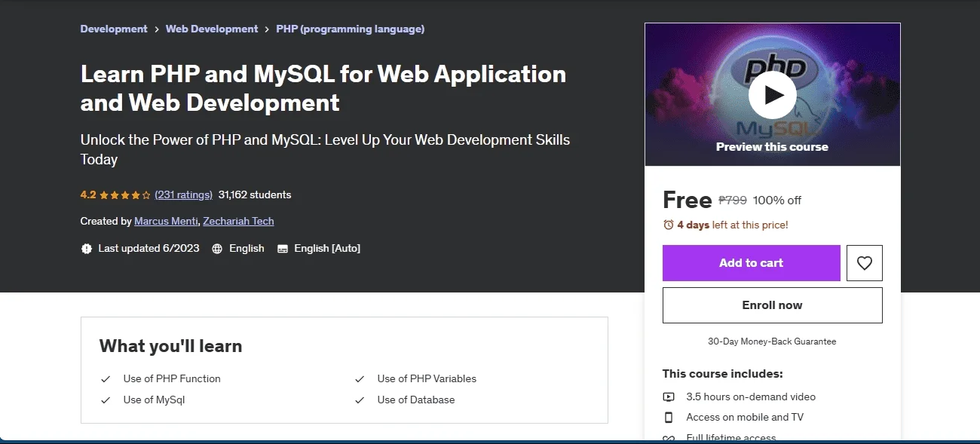The image size is (980, 444).
Task: Click the course subtitle starting Unlock the Power
Action: point(325,149)
